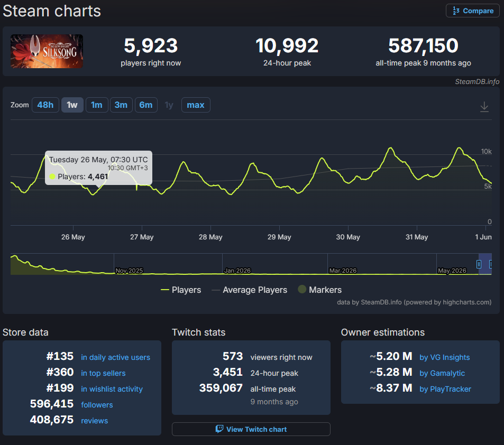
Task: Click the 'Nov 2025' label in navigator
Action: 129,271
